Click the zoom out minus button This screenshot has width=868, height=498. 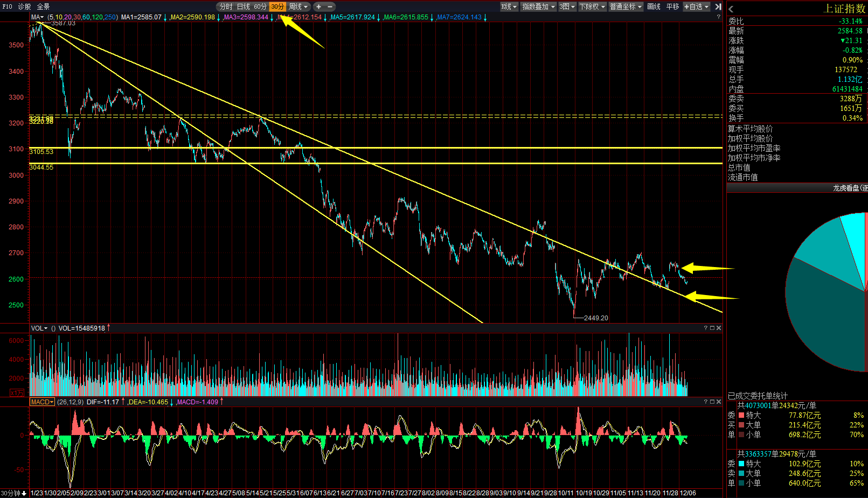tap(330, 6)
